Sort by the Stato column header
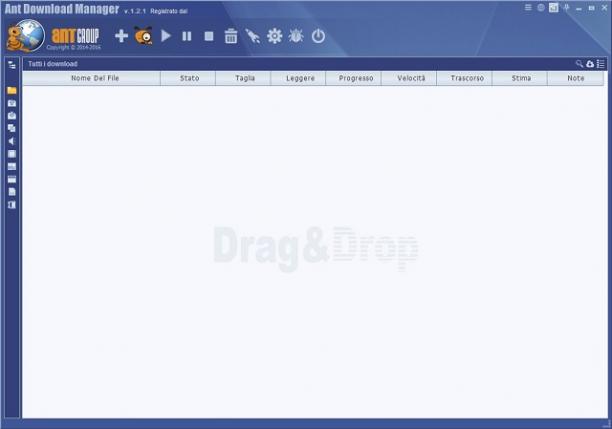612x429 pixels. [188, 78]
